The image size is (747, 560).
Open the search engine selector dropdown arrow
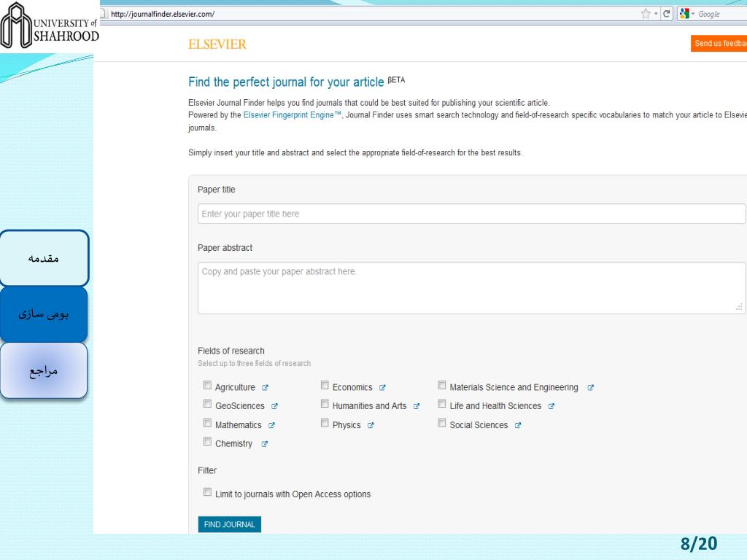[693, 14]
